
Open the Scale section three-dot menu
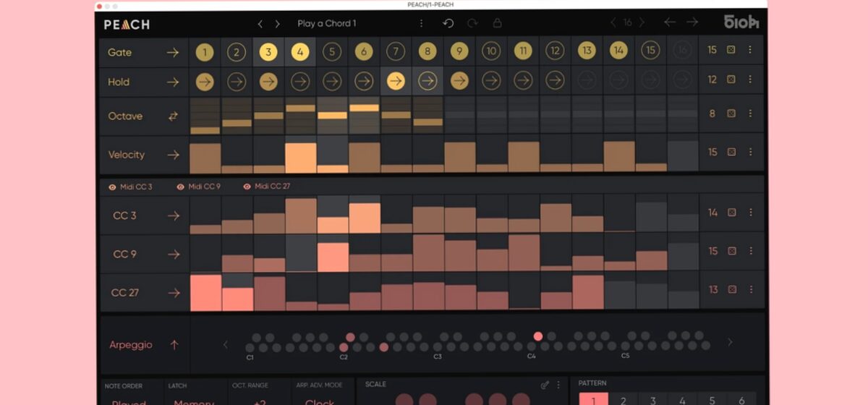[x=558, y=385]
